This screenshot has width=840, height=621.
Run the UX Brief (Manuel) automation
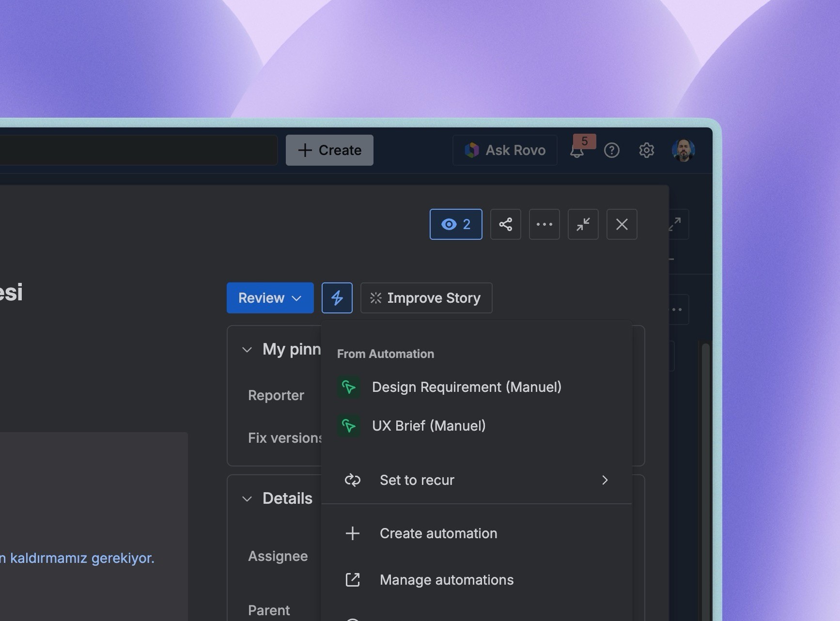click(x=428, y=426)
